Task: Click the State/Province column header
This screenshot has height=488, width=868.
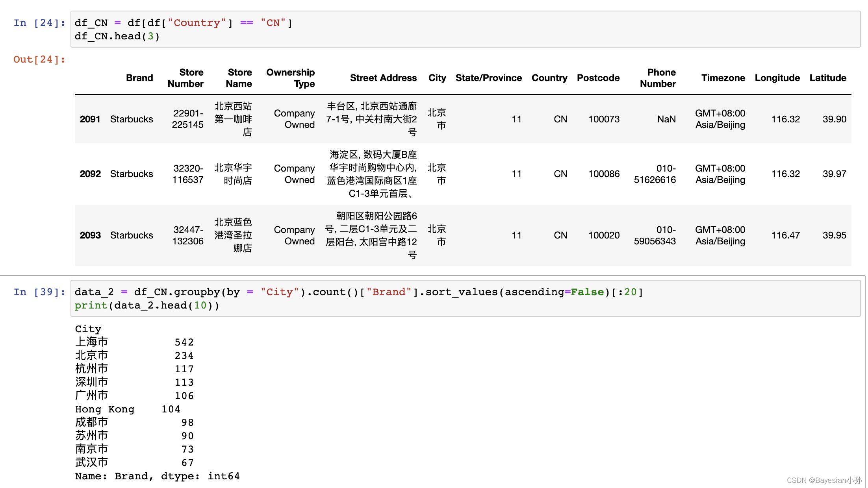Action: point(489,78)
